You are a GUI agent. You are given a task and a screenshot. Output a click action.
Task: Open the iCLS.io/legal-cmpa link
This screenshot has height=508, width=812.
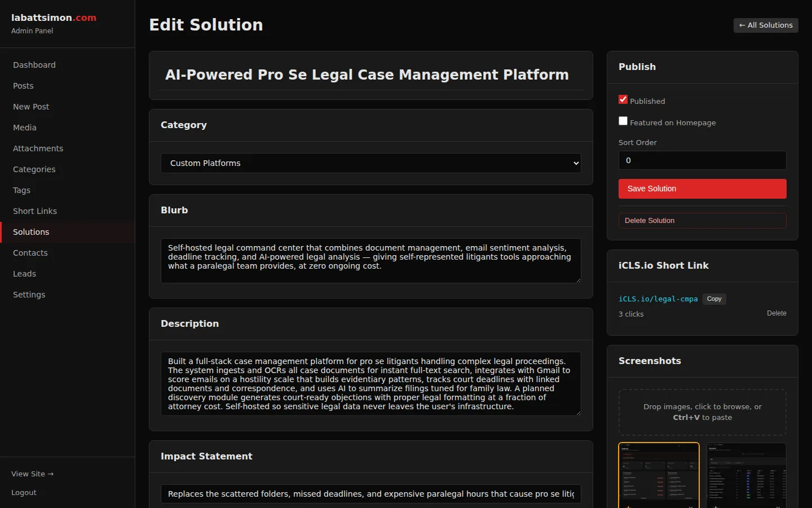coord(658,299)
